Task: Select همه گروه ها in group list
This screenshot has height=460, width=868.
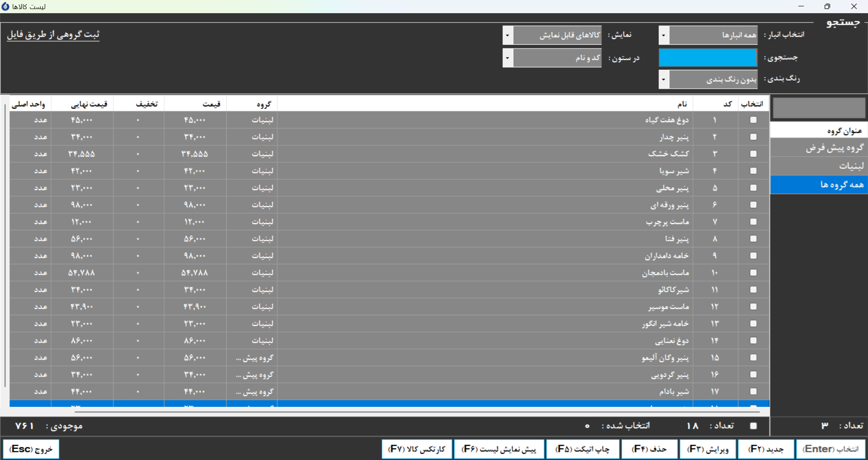Action: pos(819,185)
